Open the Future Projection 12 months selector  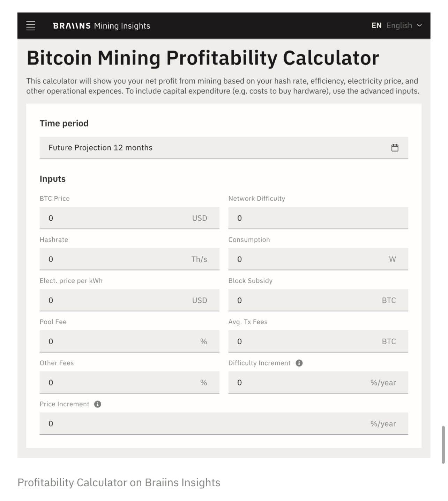point(216,148)
